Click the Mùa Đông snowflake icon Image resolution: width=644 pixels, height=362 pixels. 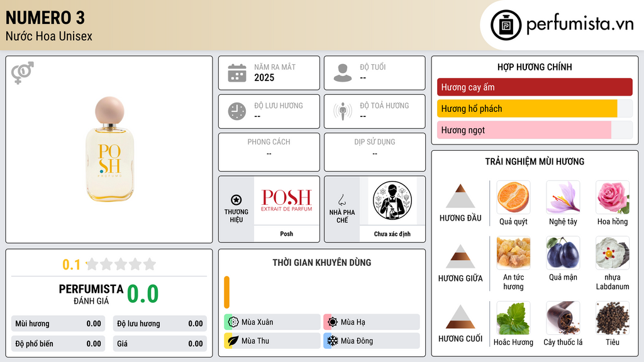pos(332,341)
